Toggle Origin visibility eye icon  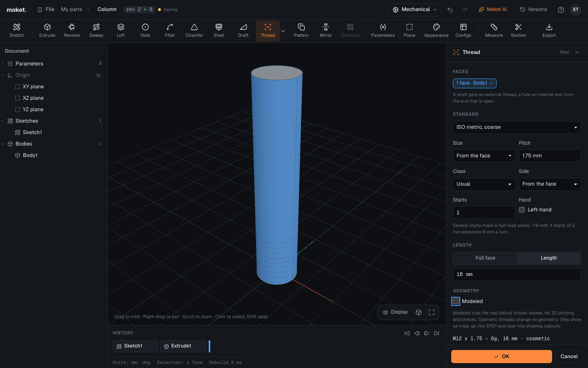tap(98, 75)
